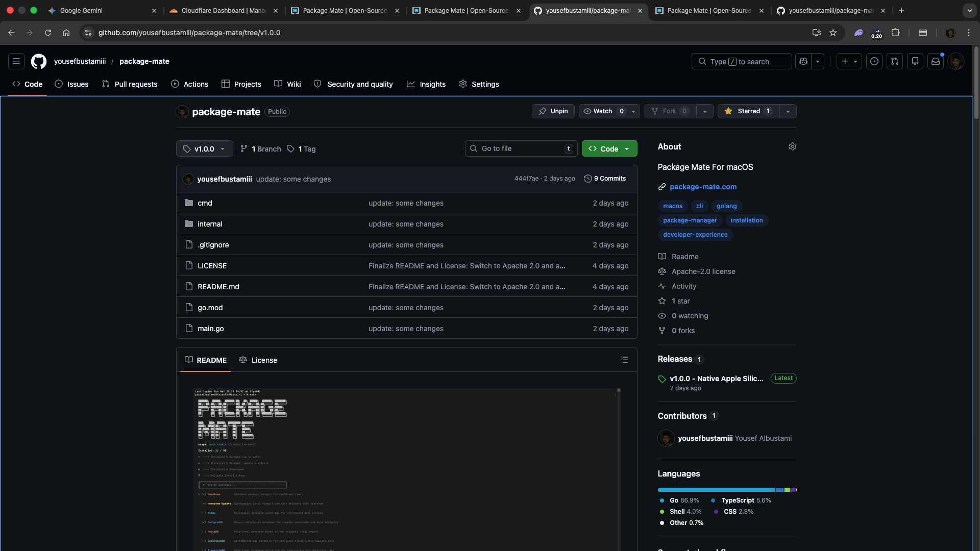Open the star lists dropdown arrow

[x=788, y=111]
